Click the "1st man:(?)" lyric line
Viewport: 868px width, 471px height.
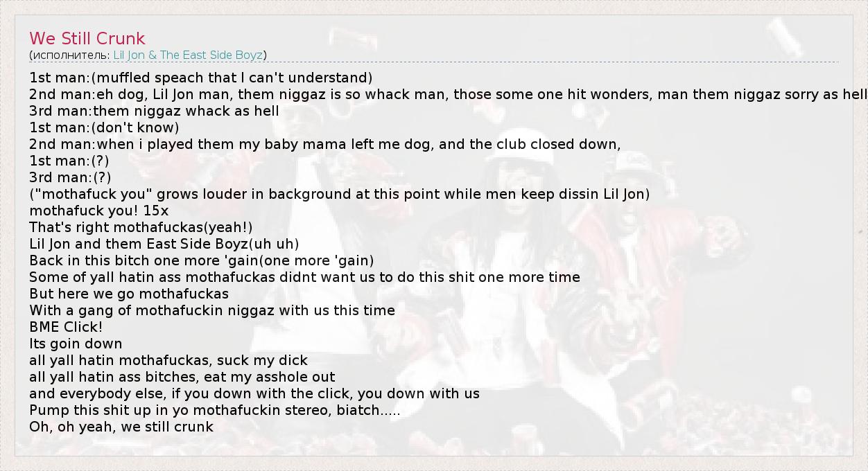coord(69,161)
